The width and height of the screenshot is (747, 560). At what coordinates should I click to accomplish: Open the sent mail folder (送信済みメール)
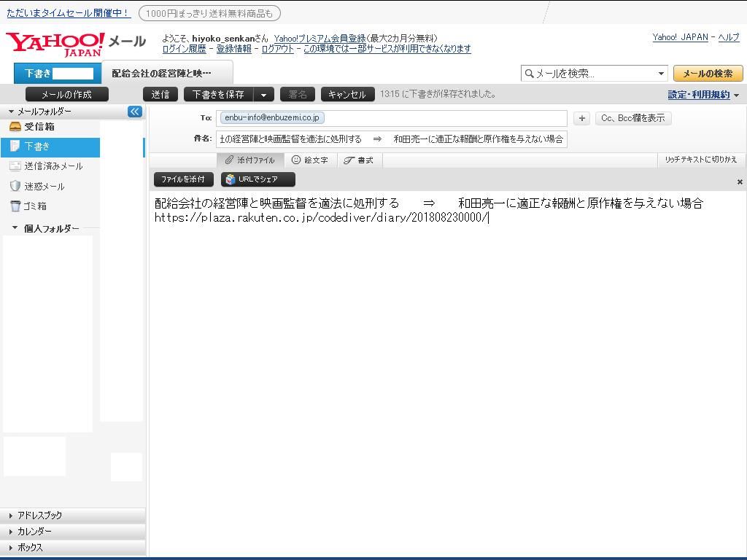(x=53, y=166)
